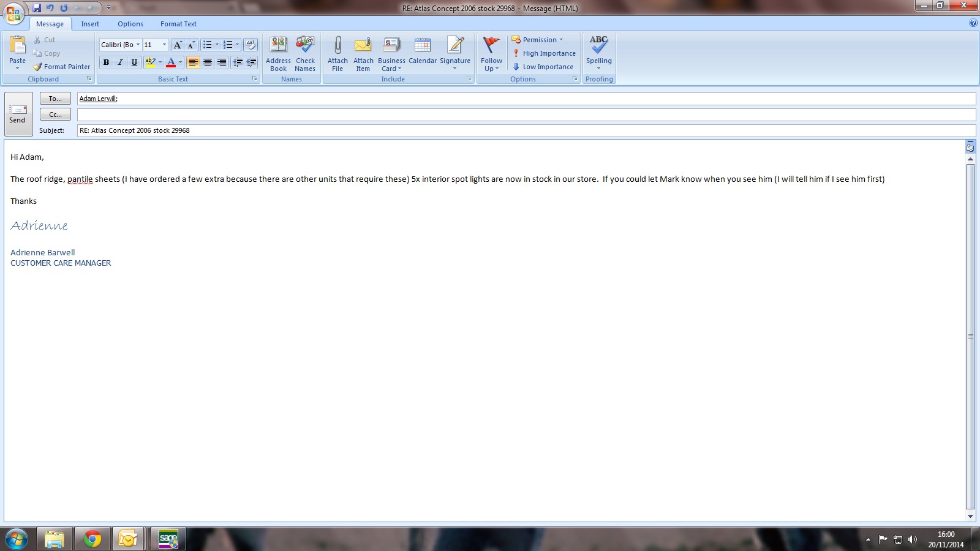Apply the yellow text highlight color
This screenshot has width=980, height=551.
click(x=150, y=62)
